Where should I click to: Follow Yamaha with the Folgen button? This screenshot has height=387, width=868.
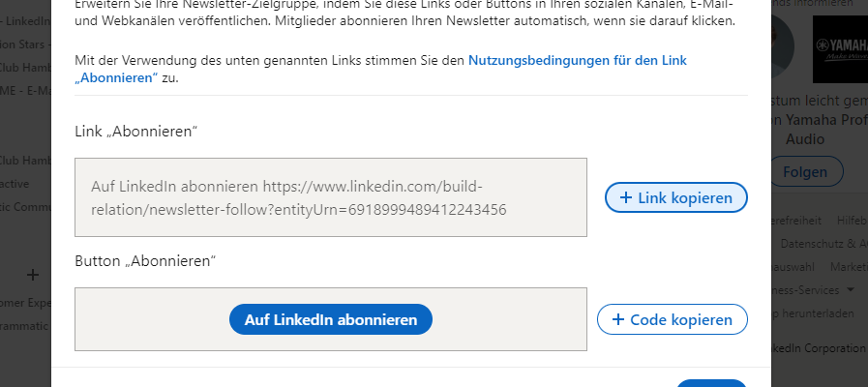point(807,171)
